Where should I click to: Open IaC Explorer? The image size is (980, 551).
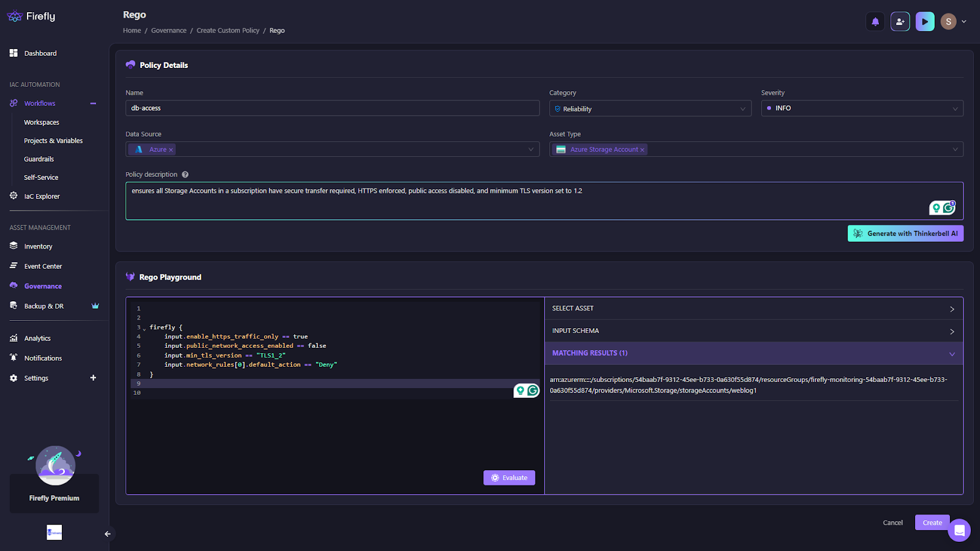(42, 197)
